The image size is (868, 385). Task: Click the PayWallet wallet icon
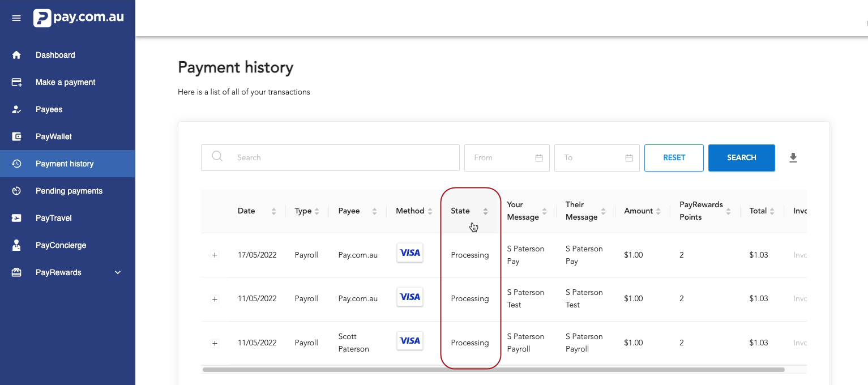coord(16,136)
